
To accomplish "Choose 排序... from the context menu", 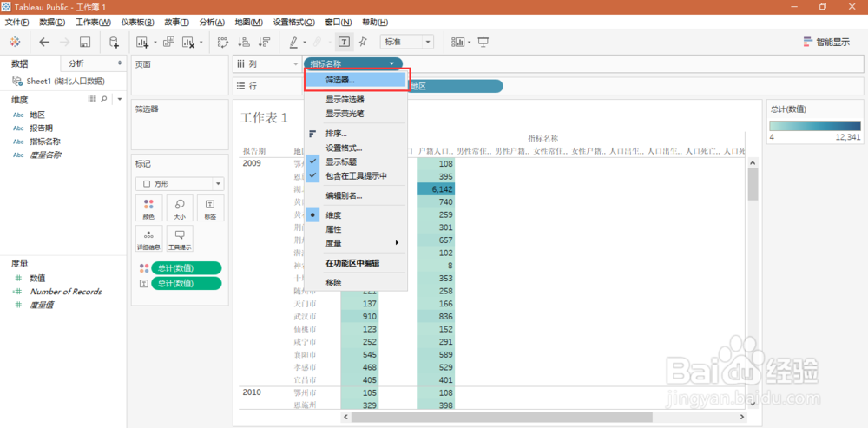I will (356, 134).
